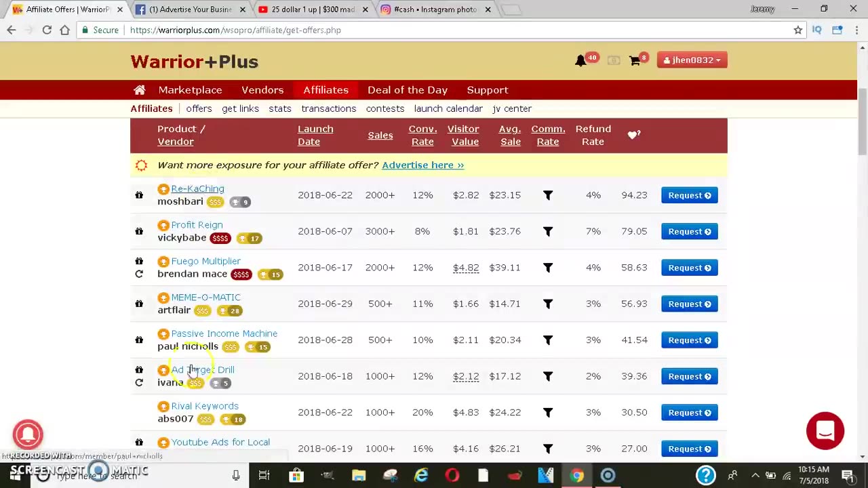Request the Youtube Ads for Local offer
Image resolution: width=868 pixels, height=488 pixels.
[690, 449]
